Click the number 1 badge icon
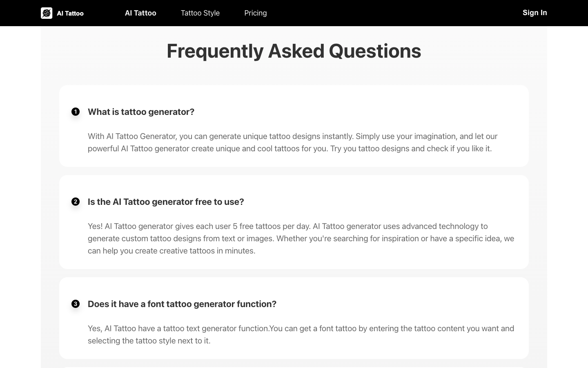The width and height of the screenshot is (588, 368). point(76,112)
